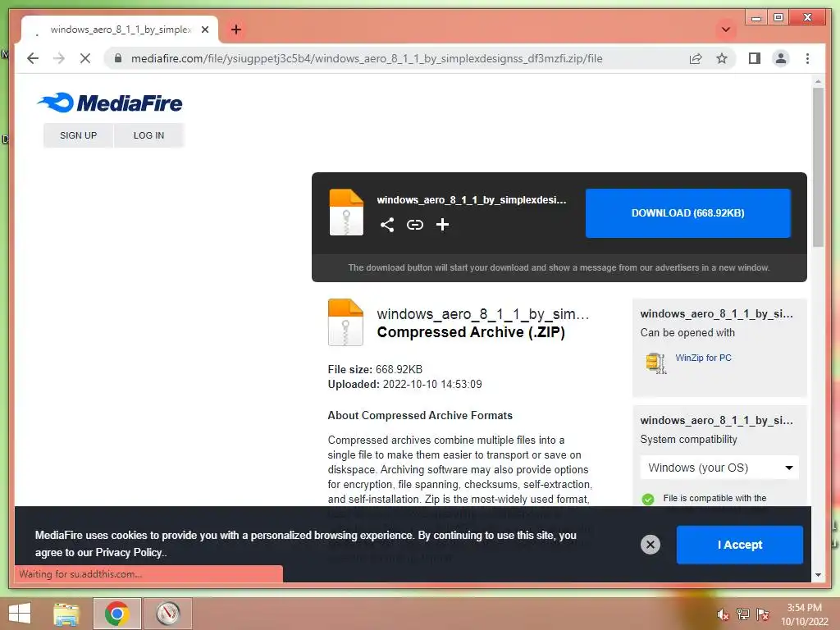Viewport: 840px width, 630px height.
Task: Stop page loading with the X button
Action: coord(85,58)
